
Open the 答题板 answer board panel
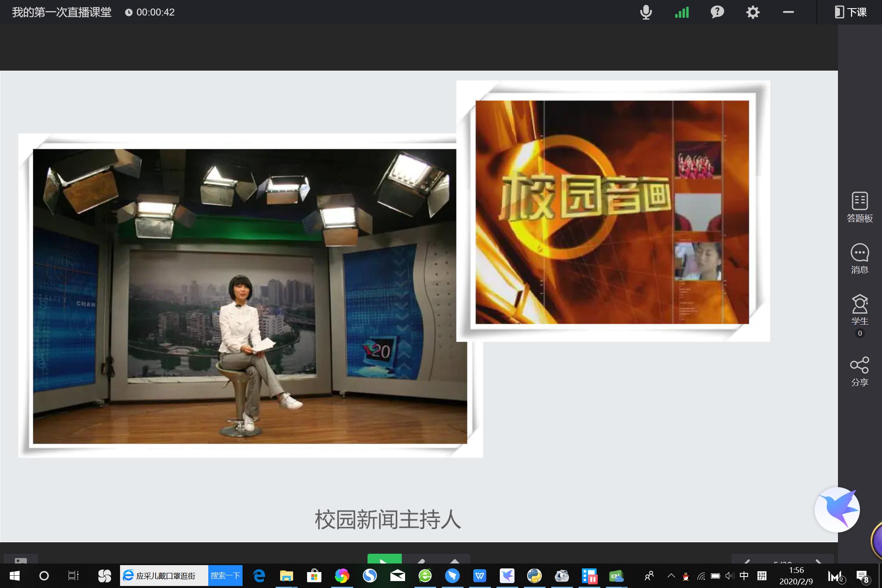pyautogui.click(x=859, y=207)
